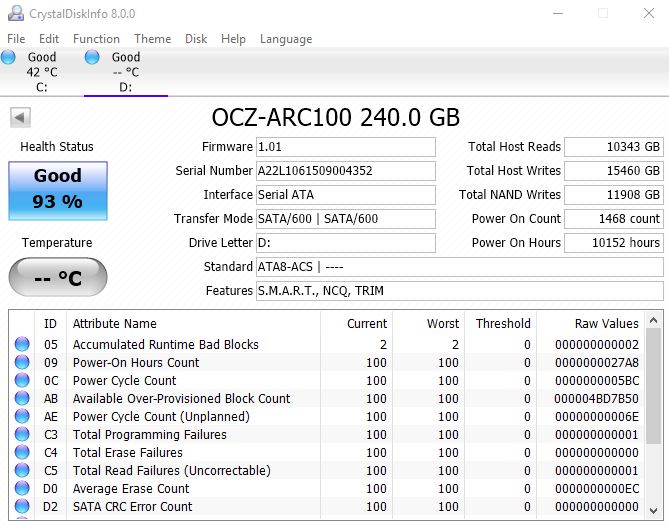
Task: Click the Interface field showing Serial ATA
Action: [x=346, y=195]
